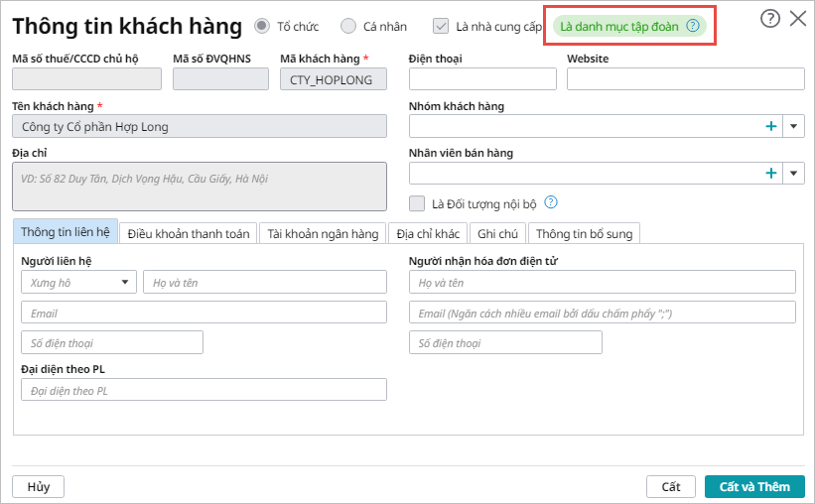815x504 pixels.
Task: Click the Điện thoại input field
Action: (x=482, y=79)
